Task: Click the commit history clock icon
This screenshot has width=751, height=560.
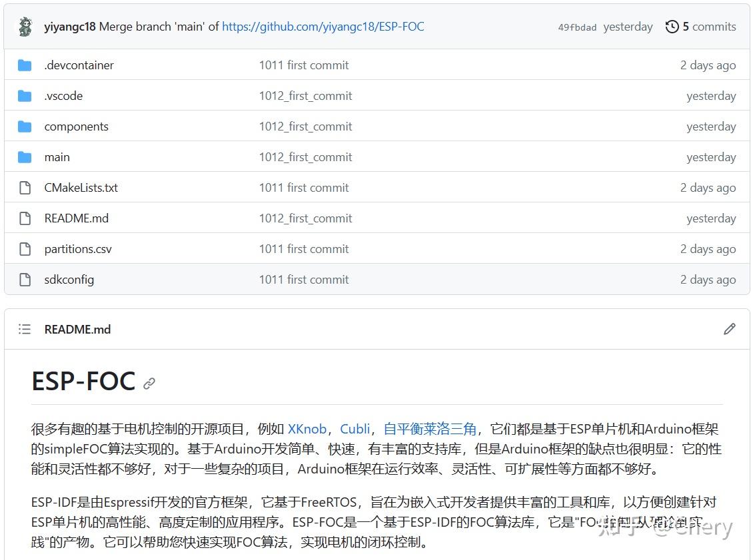Action: [x=672, y=27]
